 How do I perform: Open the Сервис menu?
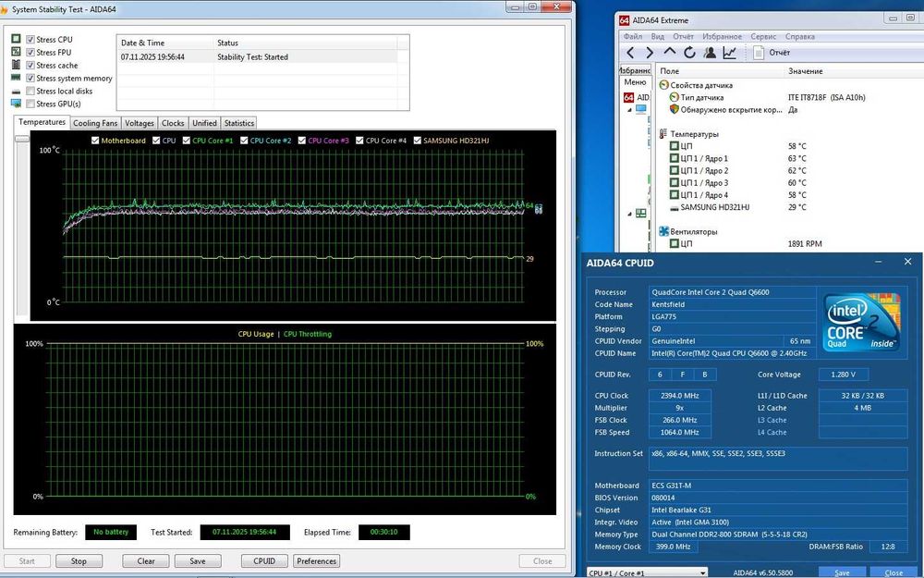point(763,37)
